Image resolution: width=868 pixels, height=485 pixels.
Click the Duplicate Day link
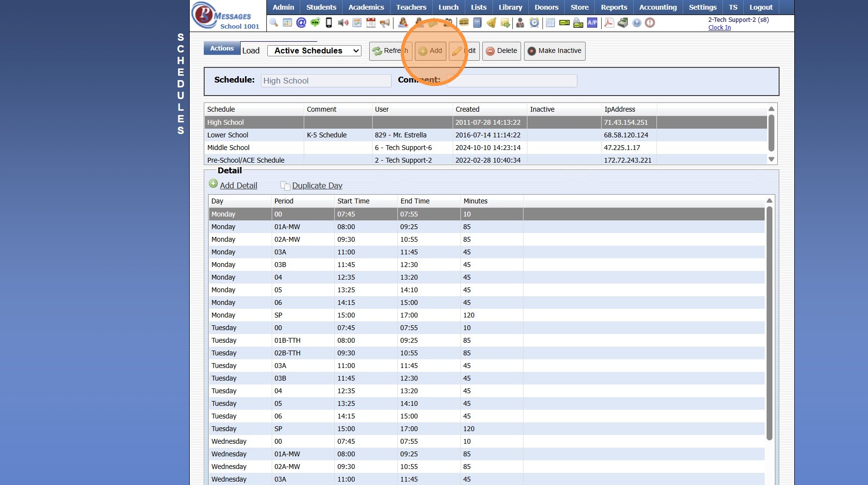click(x=317, y=185)
